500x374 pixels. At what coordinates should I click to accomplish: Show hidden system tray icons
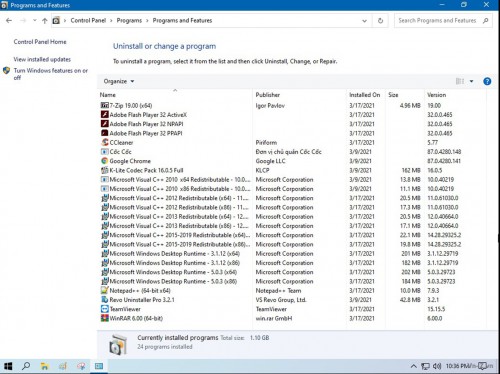point(414,366)
